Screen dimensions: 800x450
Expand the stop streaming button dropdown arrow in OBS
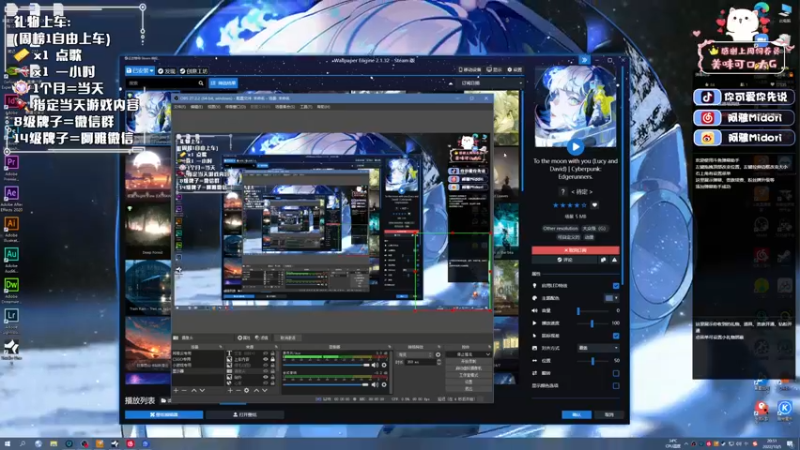point(488,354)
